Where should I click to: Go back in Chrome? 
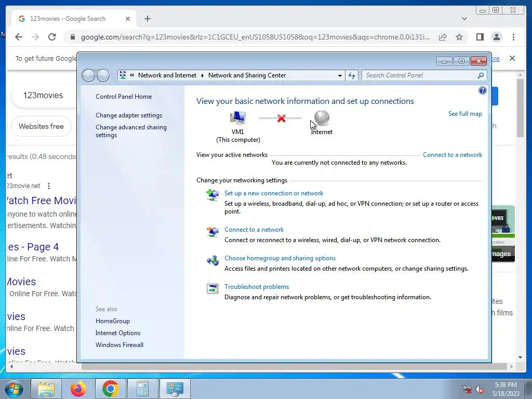[x=19, y=37]
